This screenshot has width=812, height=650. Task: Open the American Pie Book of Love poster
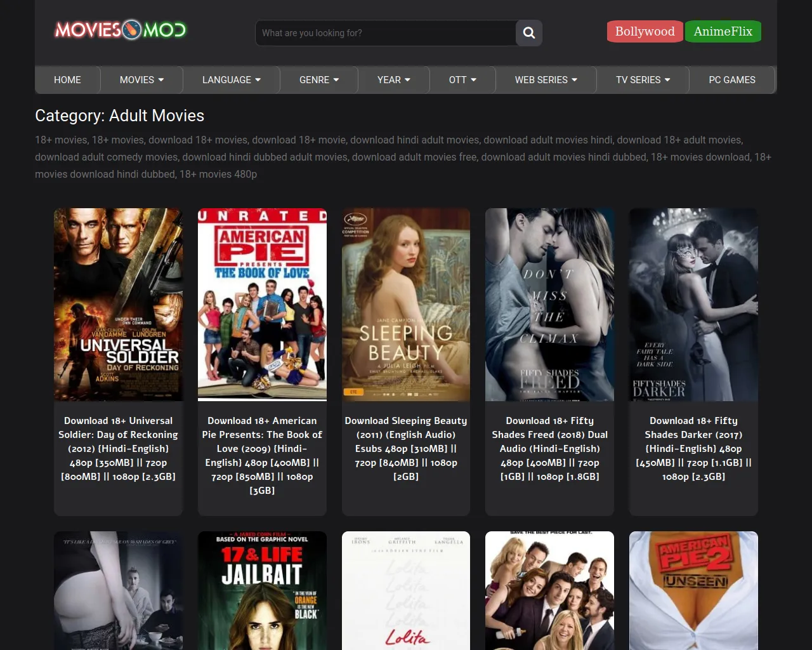[262, 305]
